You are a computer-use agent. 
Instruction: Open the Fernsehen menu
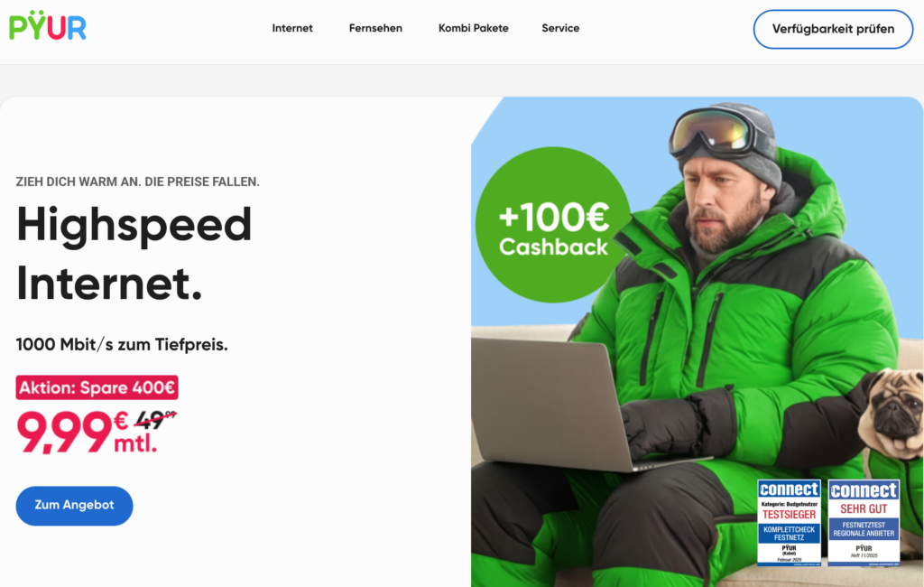point(375,28)
